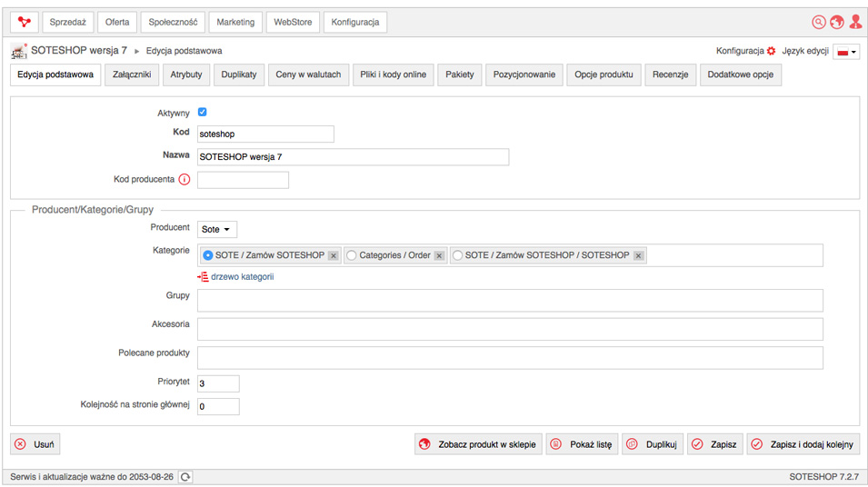Viewport: 868px width, 487px height.
Task: Switch to the Recenzje tab
Action: point(671,75)
